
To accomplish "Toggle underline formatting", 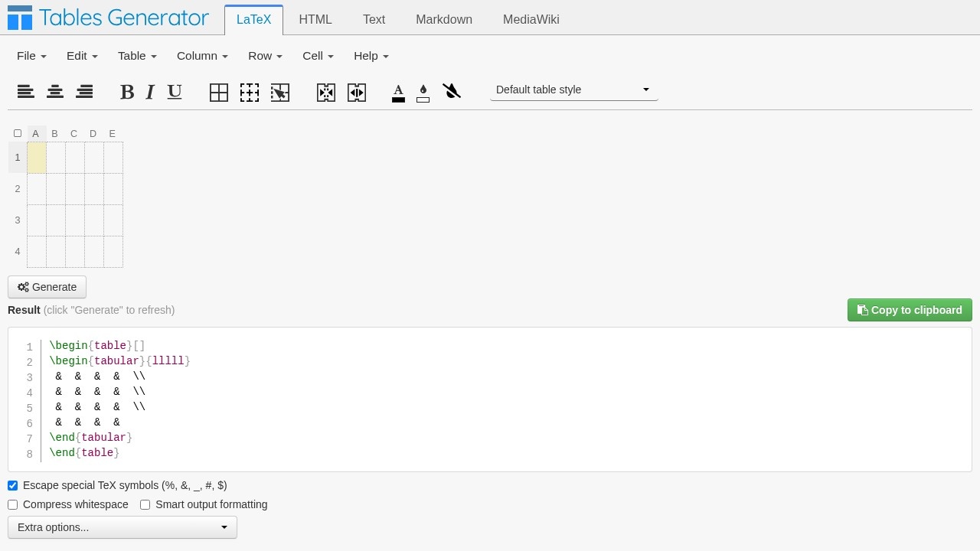I will 175,93.
